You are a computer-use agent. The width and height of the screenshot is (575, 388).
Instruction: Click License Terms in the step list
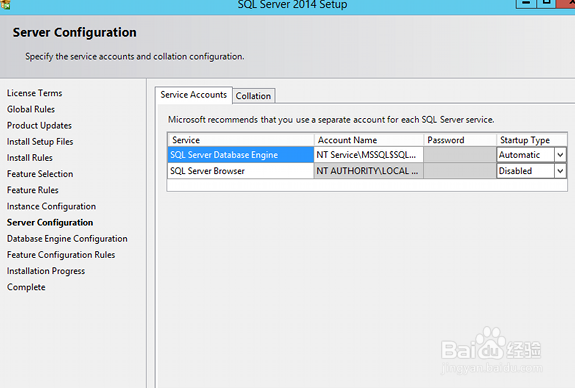click(34, 93)
